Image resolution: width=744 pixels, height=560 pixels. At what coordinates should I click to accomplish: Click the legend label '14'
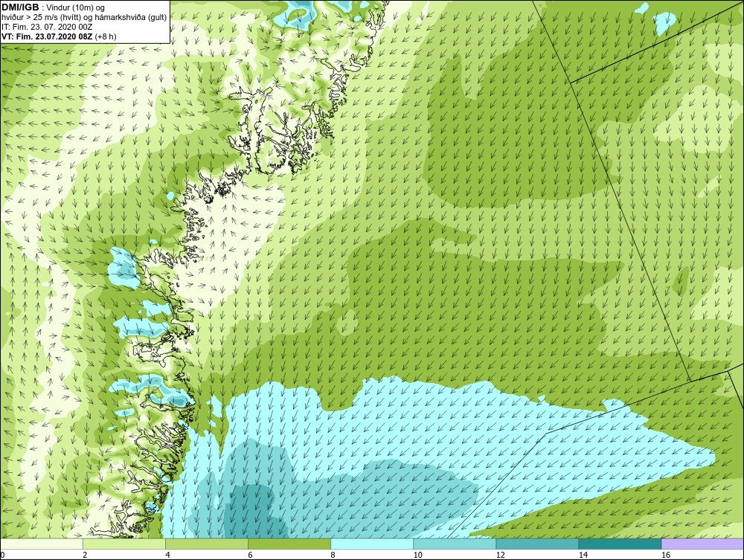(x=583, y=555)
